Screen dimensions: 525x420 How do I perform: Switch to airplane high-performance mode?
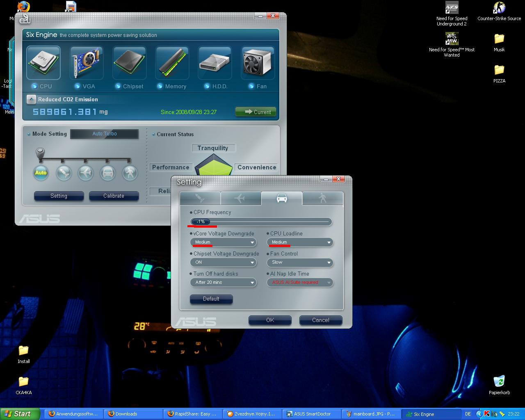86,173
